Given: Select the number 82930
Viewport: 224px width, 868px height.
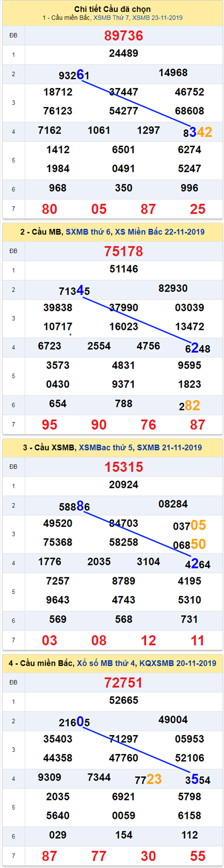Looking at the screenshot, I should [x=173, y=288].
